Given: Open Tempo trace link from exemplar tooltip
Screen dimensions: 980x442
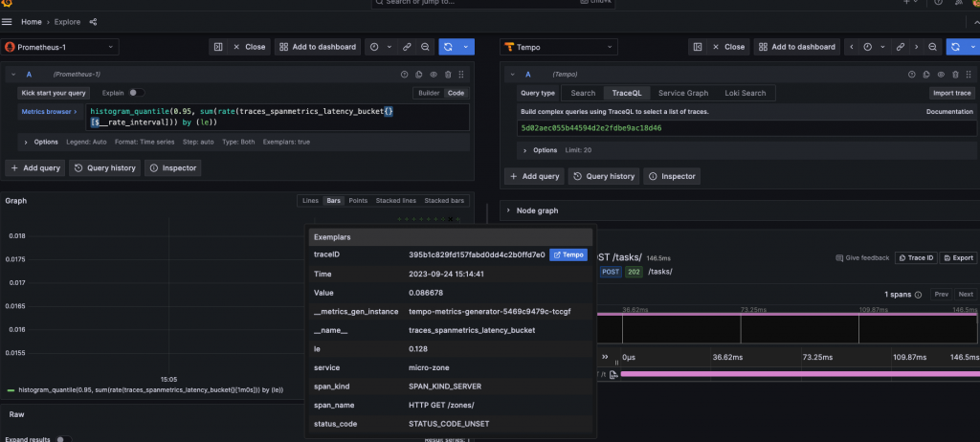Looking at the screenshot, I should point(568,254).
